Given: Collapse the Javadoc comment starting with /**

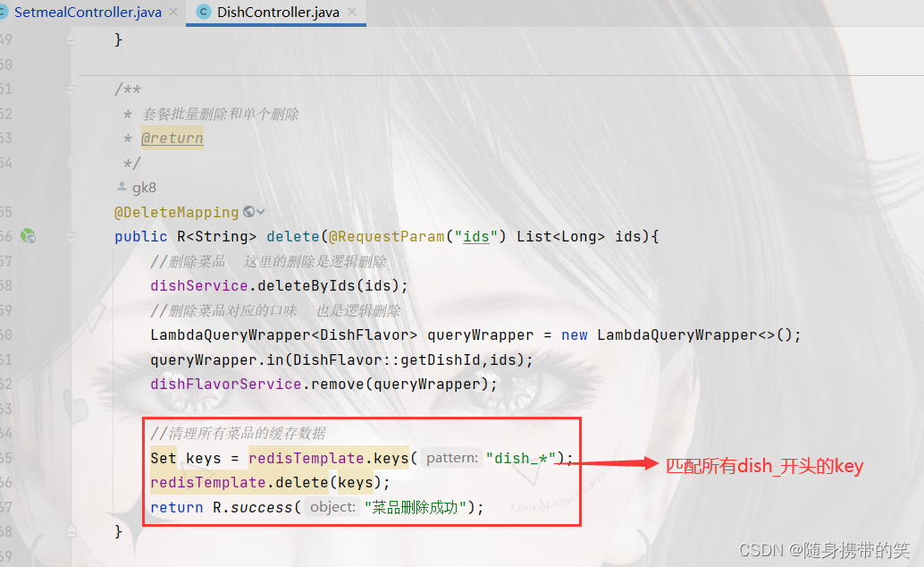Looking at the screenshot, I should point(71,89).
